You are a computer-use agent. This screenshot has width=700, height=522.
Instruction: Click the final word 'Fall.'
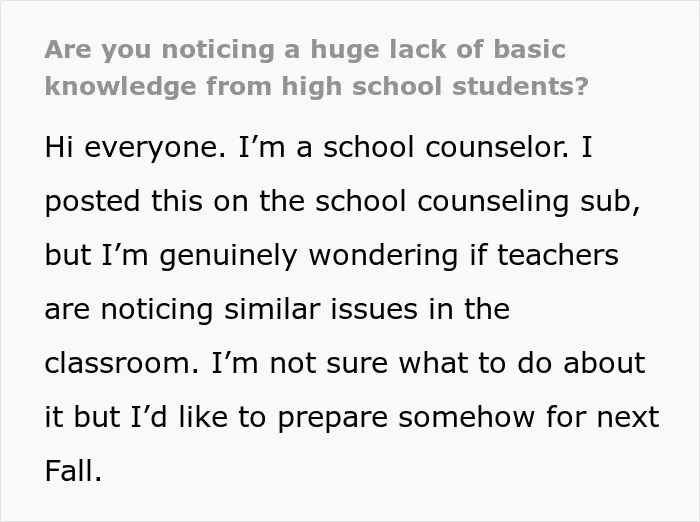pos(74,471)
